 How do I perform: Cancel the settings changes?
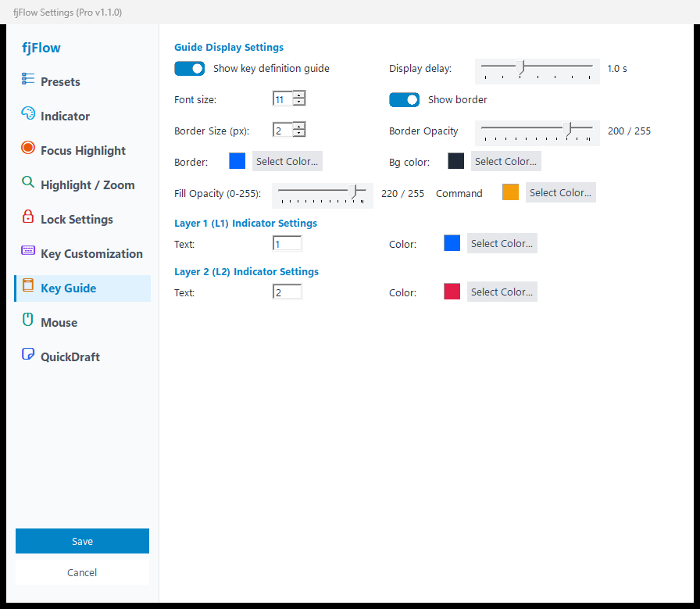click(x=82, y=572)
